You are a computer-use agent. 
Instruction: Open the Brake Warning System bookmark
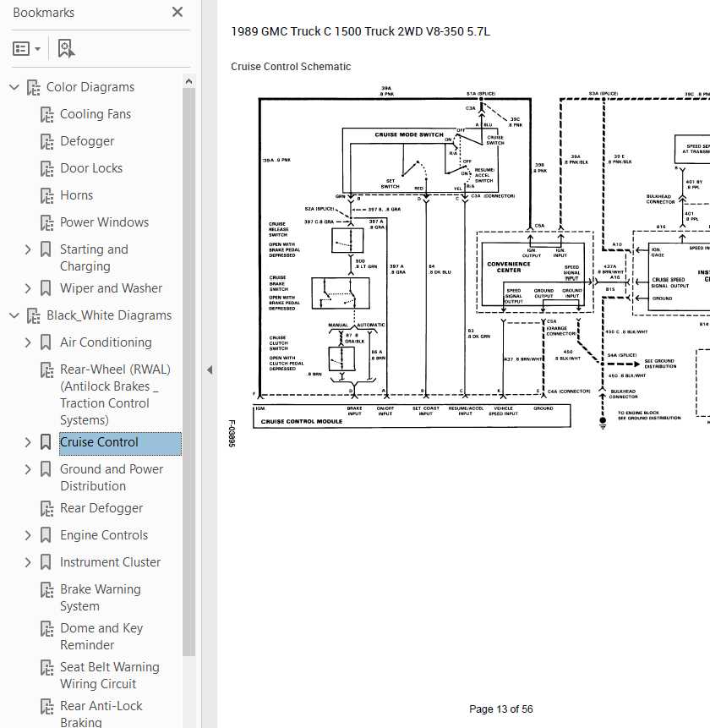pyautogui.click(x=101, y=598)
